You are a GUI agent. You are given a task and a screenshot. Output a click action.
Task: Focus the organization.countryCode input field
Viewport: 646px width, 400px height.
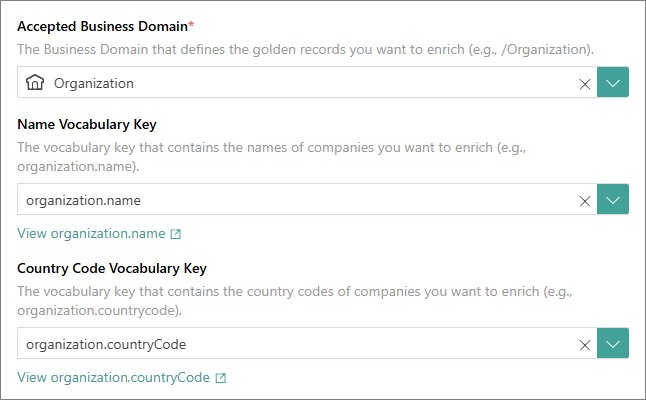307,343
